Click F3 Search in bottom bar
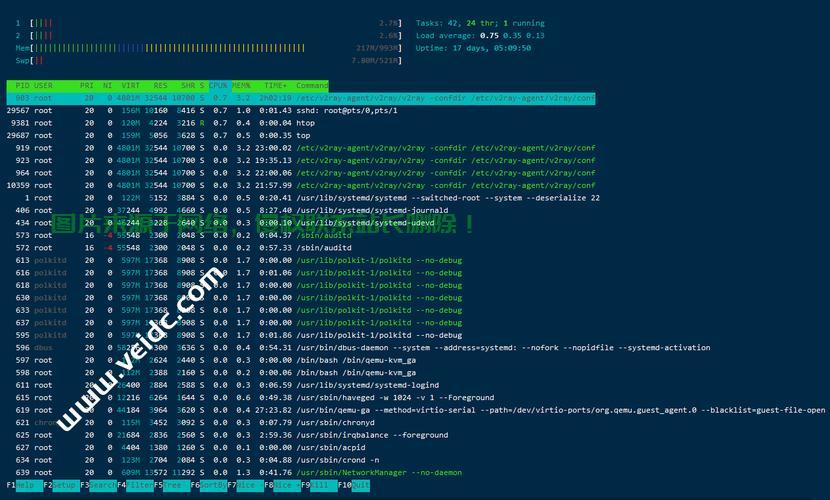 point(103,485)
